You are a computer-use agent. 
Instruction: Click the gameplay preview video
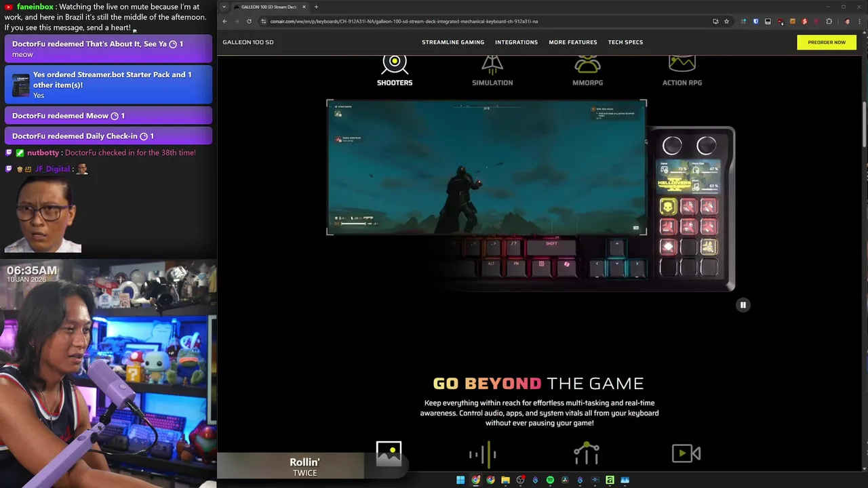tap(486, 167)
